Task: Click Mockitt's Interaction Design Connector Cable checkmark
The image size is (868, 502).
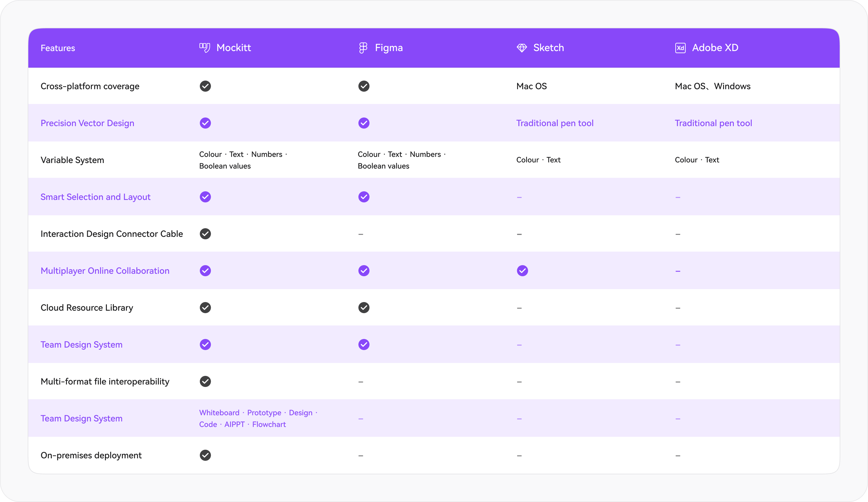Action: 205,234
